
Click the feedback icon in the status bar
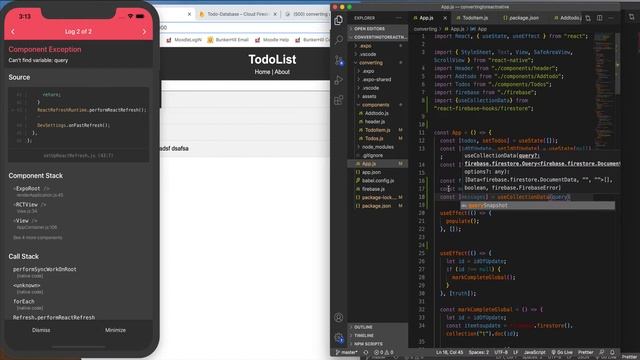point(602,352)
